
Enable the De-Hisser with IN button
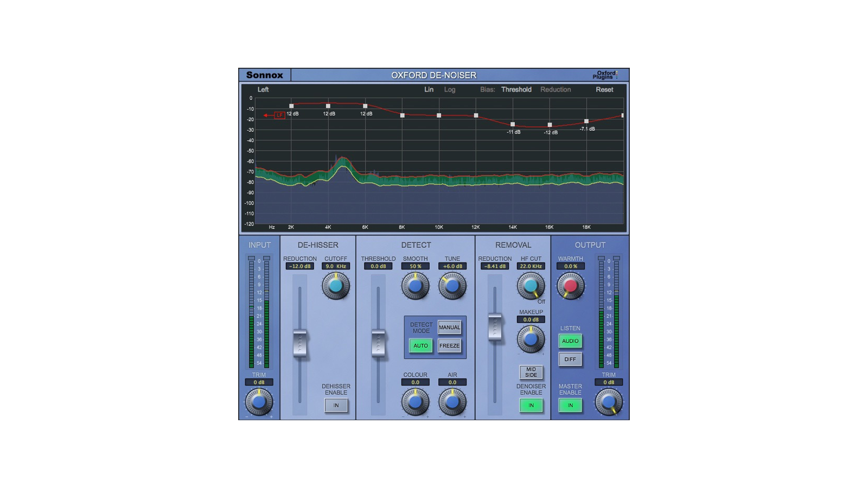point(336,405)
